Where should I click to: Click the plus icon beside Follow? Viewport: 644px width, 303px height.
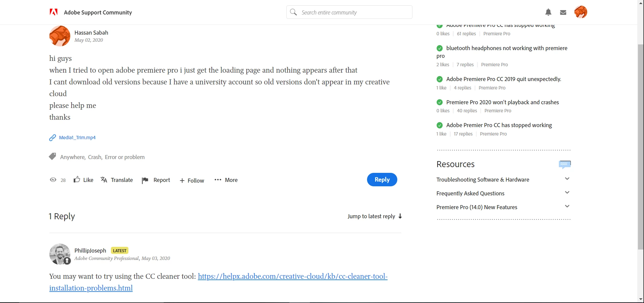182,181
